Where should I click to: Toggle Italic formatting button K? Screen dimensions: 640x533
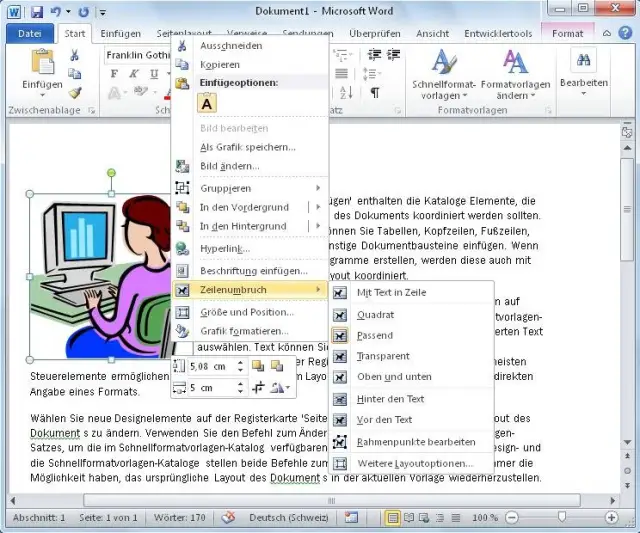coord(134,74)
